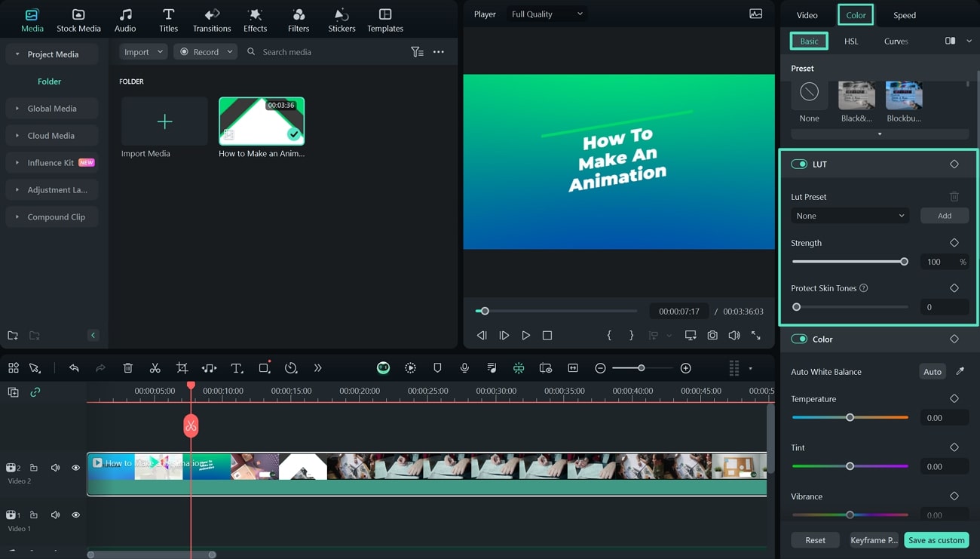Switch to the Titles tab
Viewport: 980px width, 559px height.
pos(169,20)
